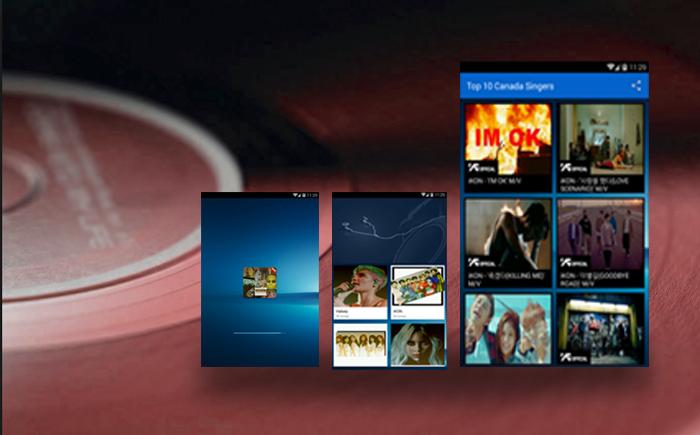
Task: Click the "Top 10 Canada Singers" title
Action: click(510, 86)
